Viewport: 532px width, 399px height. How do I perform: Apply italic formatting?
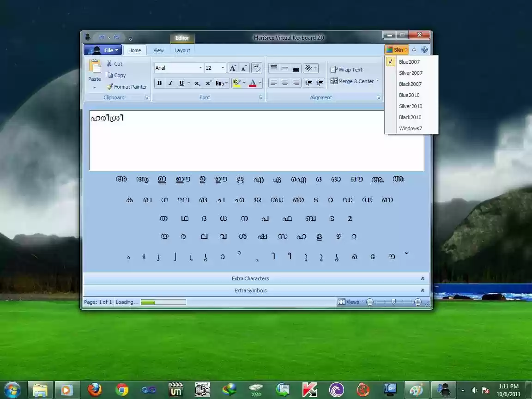[x=170, y=83]
